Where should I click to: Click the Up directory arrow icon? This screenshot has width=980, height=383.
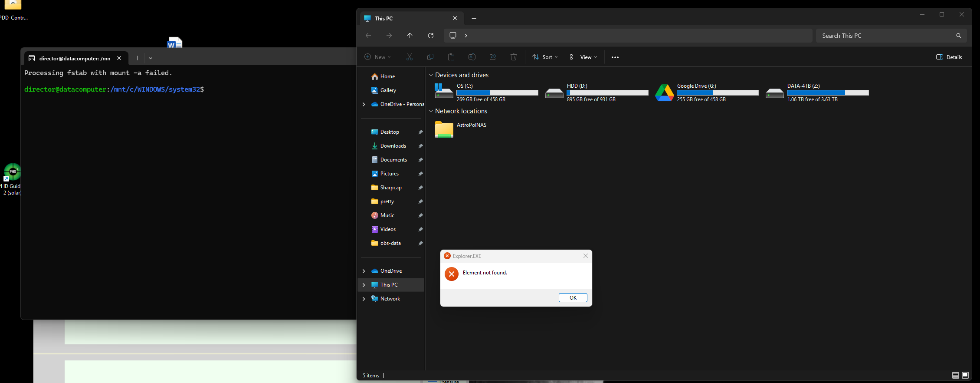pos(410,36)
